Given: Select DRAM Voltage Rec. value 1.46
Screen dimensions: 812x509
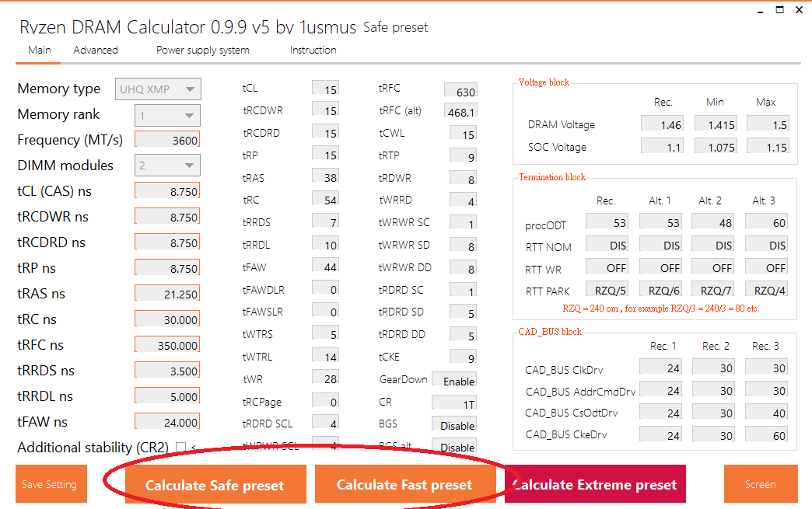Looking at the screenshot, I should tap(663, 124).
